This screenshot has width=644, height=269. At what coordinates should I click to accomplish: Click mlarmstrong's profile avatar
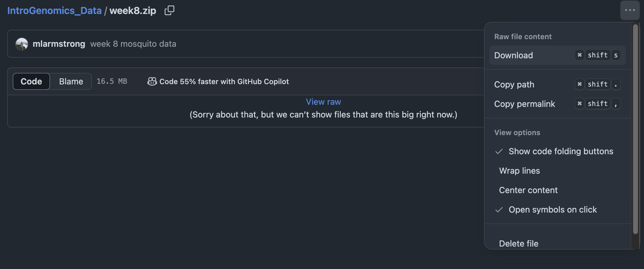[x=22, y=44]
